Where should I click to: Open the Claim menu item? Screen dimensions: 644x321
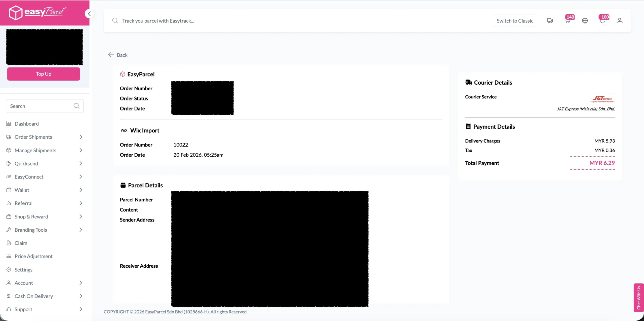21,243
